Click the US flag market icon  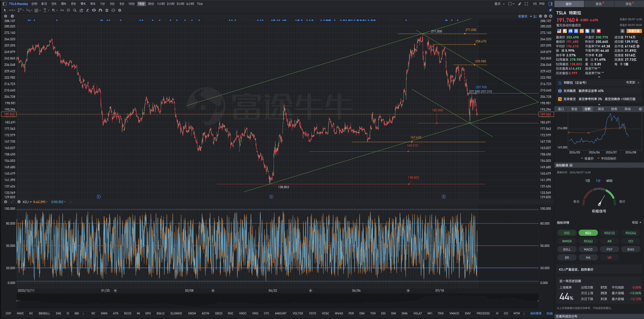click(559, 31)
